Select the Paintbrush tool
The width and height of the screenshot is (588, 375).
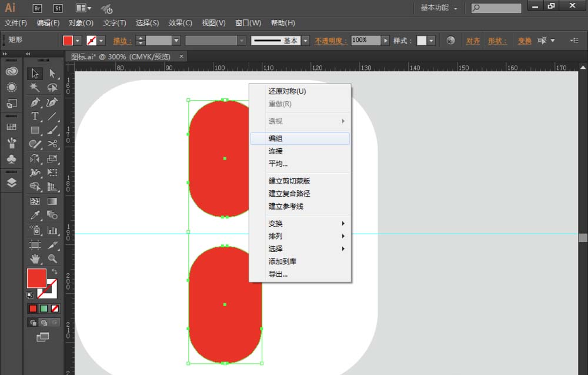52,130
